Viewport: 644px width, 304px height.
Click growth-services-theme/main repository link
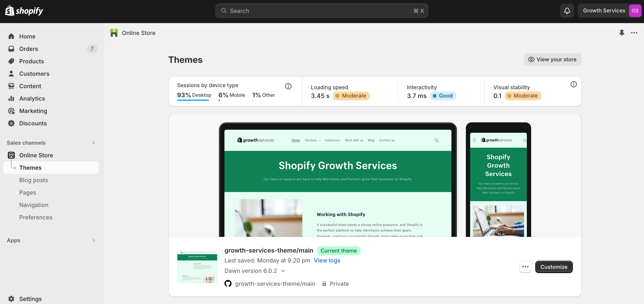point(275,283)
